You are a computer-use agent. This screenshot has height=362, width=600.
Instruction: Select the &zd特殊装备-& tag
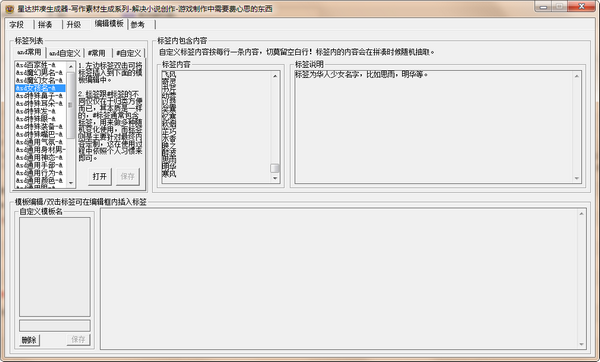(40, 126)
